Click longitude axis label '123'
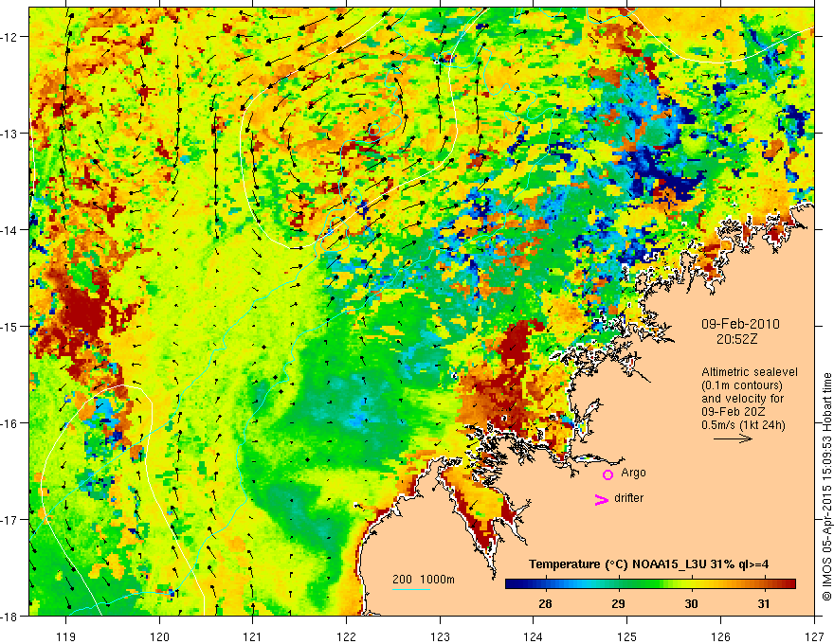Viewport: 834px width, 644px height. [440, 636]
